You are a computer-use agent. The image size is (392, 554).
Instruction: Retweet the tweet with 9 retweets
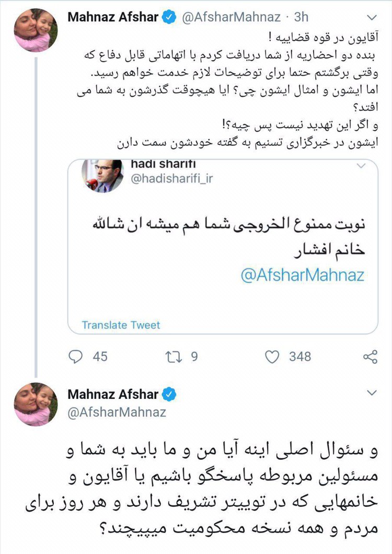[x=172, y=356]
